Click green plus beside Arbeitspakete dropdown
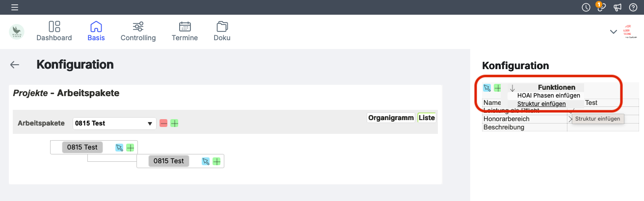 pyautogui.click(x=174, y=123)
